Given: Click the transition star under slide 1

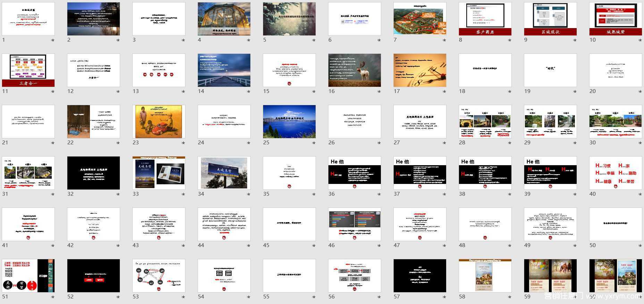Looking at the screenshot, I should click(53, 40).
